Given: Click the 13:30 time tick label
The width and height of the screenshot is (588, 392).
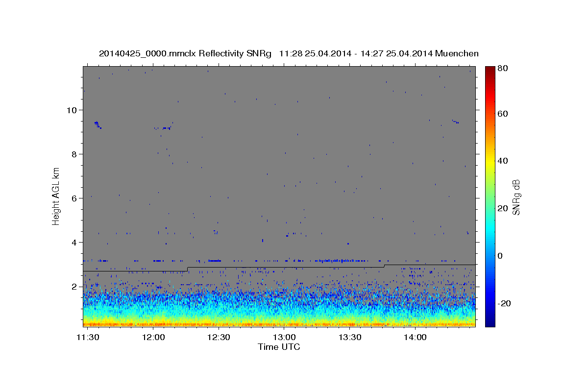Looking at the screenshot, I should click(350, 338).
